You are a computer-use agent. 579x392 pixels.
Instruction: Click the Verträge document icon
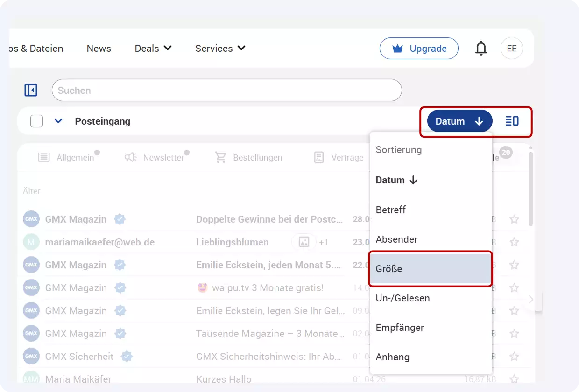click(319, 157)
